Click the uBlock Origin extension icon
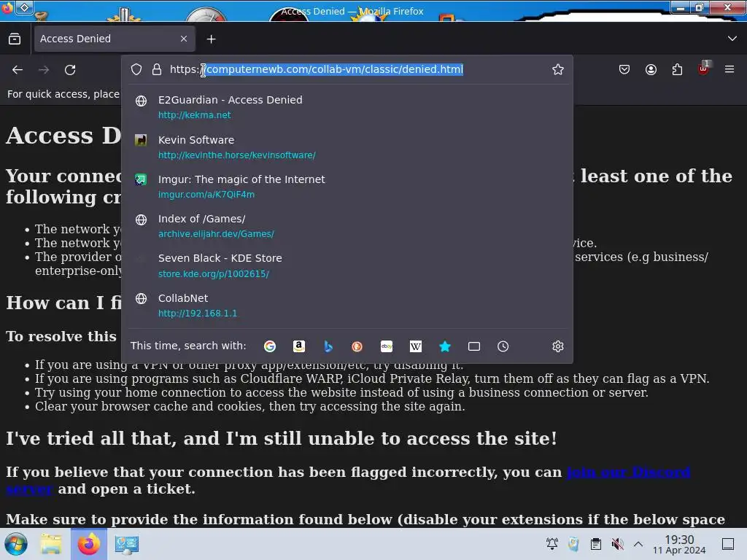Screen dimensions: 747x560 (704, 69)
